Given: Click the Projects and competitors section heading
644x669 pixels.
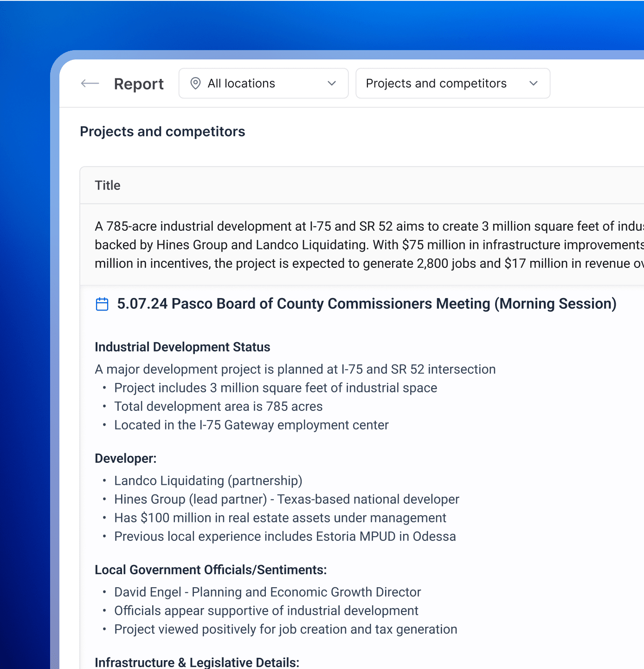Looking at the screenshot, I should (162, 132).
